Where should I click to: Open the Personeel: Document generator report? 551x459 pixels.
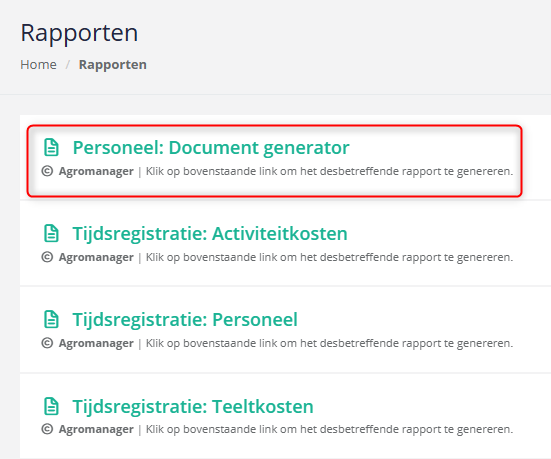[211, 148]
